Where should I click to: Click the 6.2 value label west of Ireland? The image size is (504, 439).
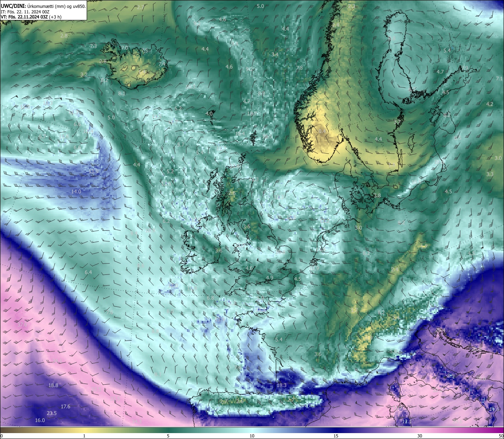pos(166,222)
